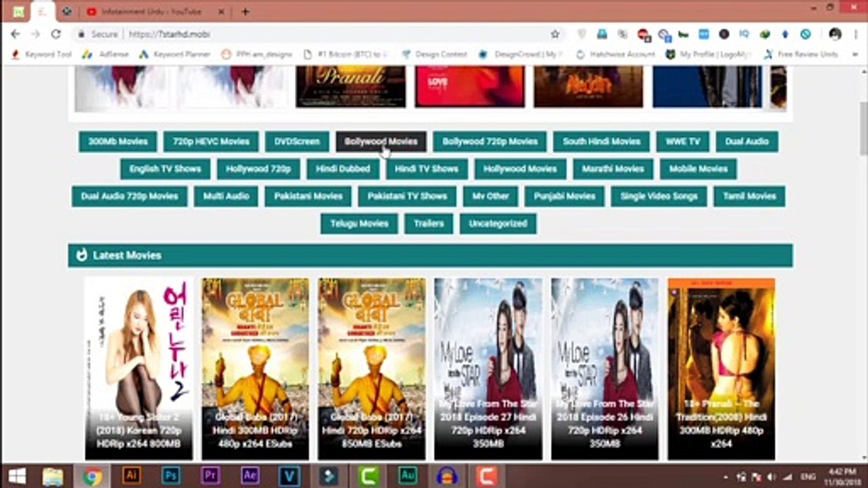Screen dimensions: 868x488
Task: Open the orange Camtasia recorder icon on the taskbar
Action: tap(486, 476)
